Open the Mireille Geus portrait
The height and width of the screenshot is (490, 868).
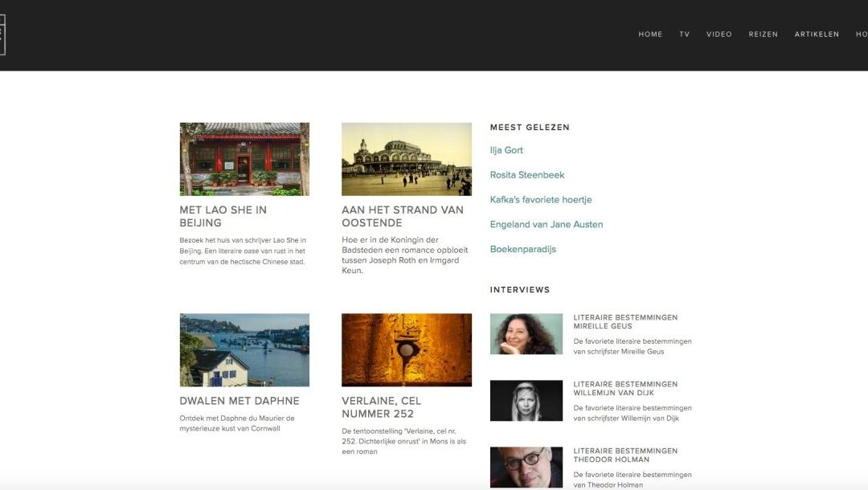(526, 334)
